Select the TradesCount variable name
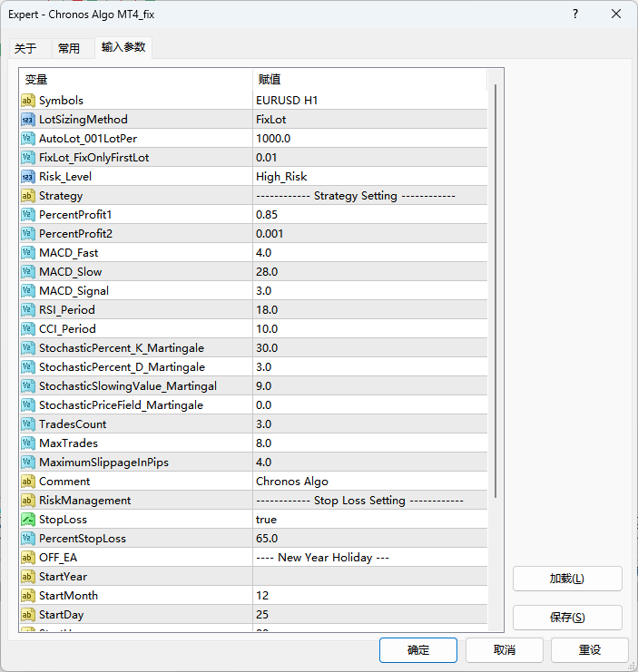Viewport: 638px width, 672px height. pos(73,424)
